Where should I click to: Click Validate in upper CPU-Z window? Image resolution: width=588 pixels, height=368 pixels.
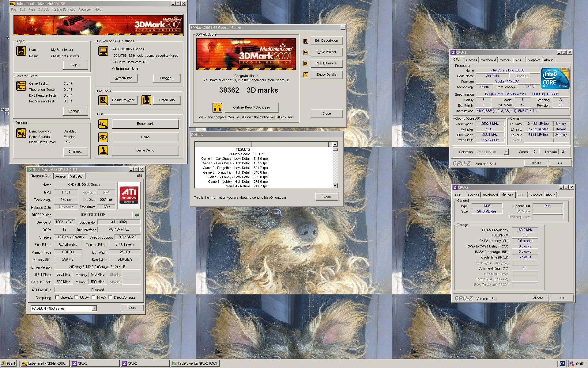click(x=535, y=163)
